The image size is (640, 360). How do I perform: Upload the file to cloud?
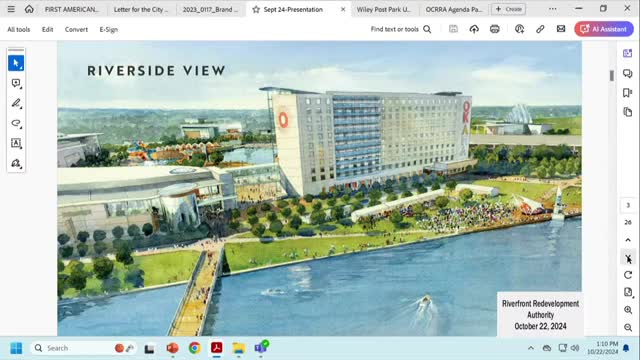(x=474, y=29)
